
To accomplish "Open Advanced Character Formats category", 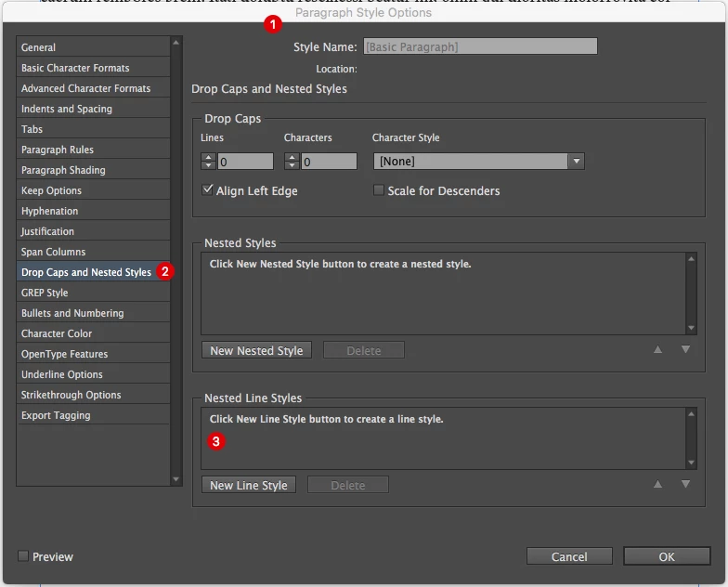I will coord(93,88).
